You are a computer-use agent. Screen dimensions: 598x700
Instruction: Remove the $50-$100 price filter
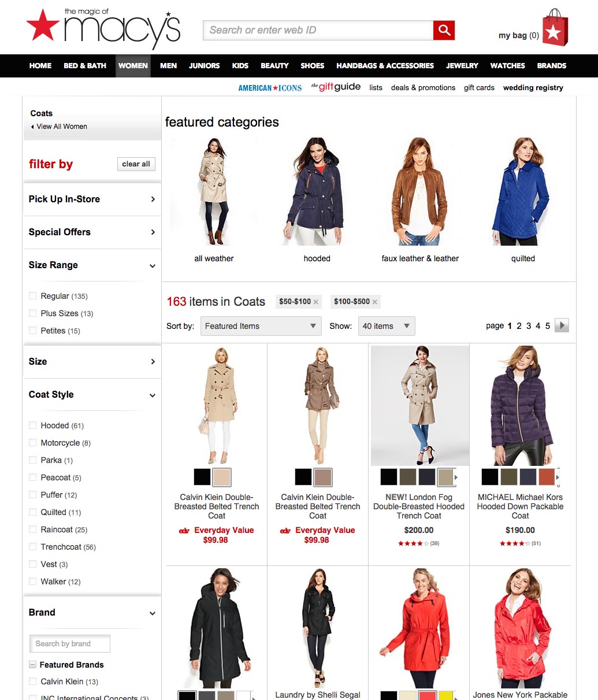316,302
